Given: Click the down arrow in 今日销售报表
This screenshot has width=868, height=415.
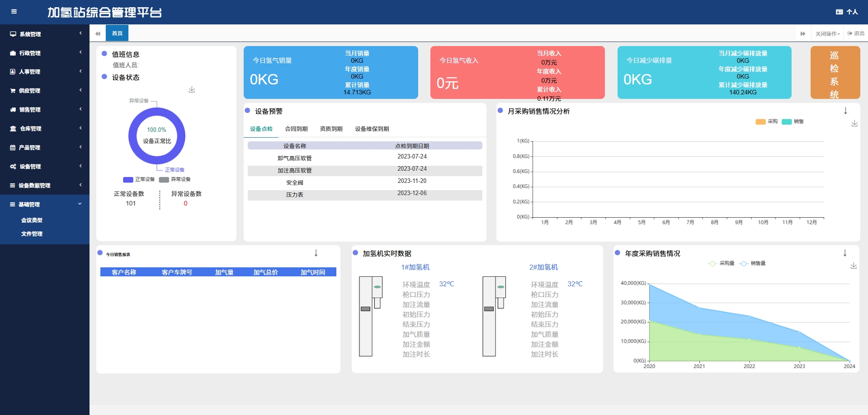Looking at the screenshot, I should point(316,253).
